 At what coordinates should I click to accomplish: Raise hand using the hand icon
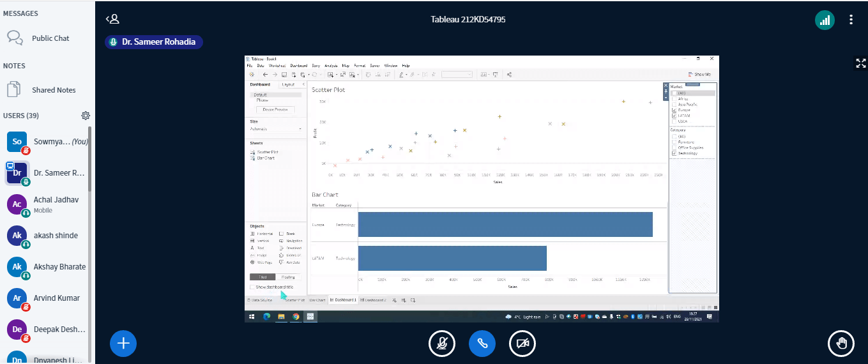point(841,344)
